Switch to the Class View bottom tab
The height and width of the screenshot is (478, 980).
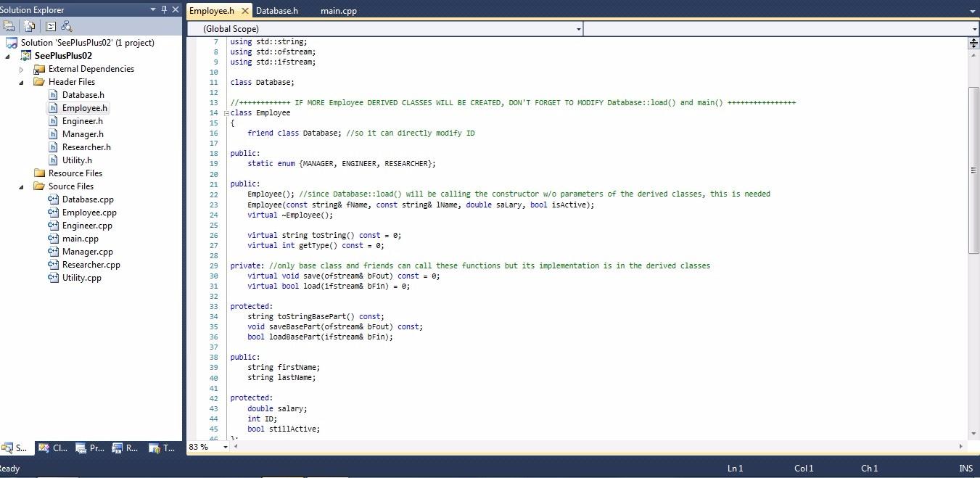(53, 448)
